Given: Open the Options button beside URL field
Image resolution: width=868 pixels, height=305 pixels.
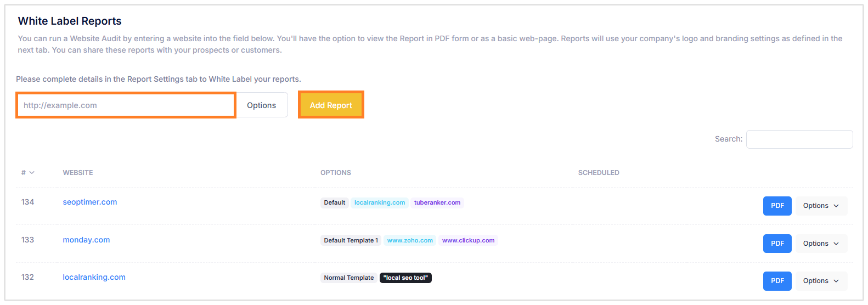Looking at the screenshot, I should click(261, 105).
